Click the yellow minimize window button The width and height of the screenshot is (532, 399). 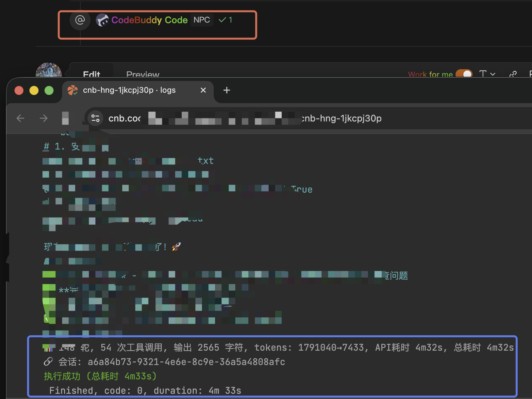click(34, 90)
